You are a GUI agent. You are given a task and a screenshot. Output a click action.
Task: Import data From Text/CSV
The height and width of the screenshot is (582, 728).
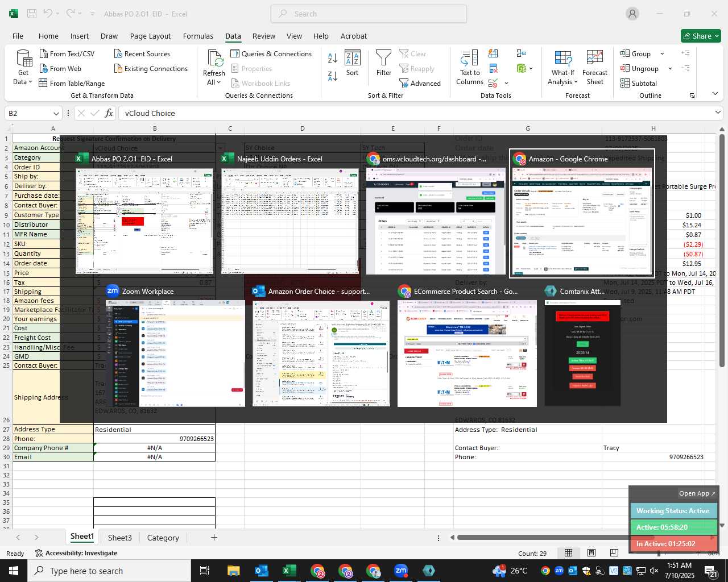pos(67,53)
